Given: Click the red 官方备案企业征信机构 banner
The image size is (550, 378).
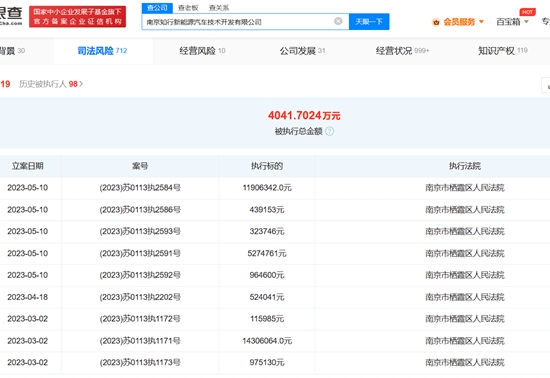Looking at the screenshot, I should 78,16.
